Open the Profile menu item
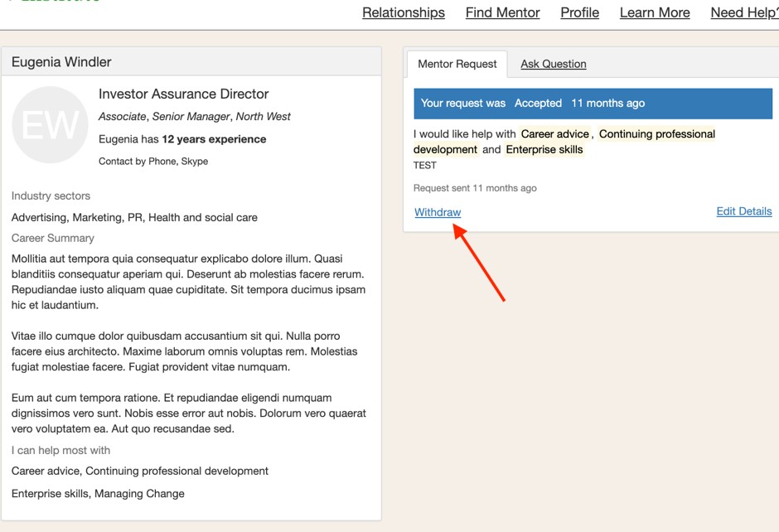The width and height of the screenshot is (779, 532). point(579,12)
